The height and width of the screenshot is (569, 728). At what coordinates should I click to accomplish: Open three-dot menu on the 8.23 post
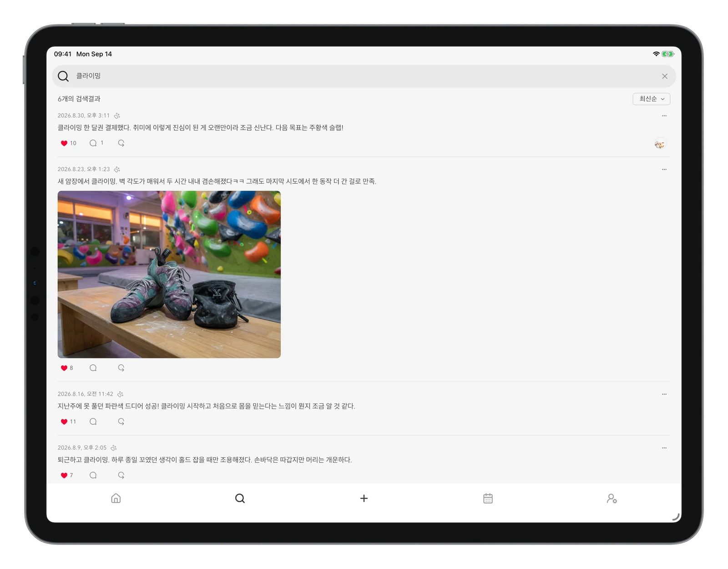point(664,169)
